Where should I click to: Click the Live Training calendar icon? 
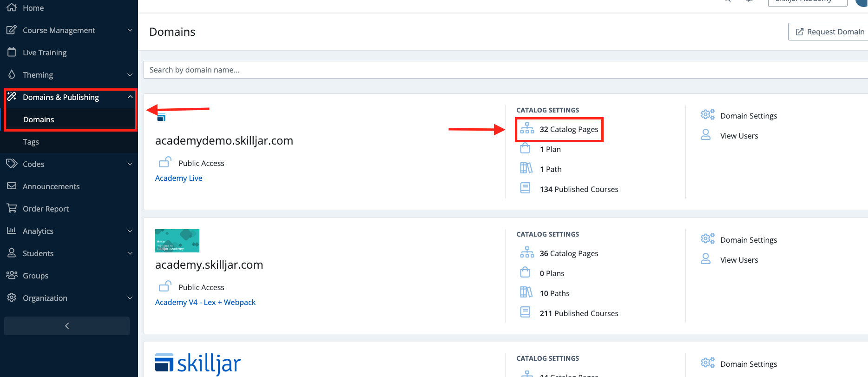12,52
